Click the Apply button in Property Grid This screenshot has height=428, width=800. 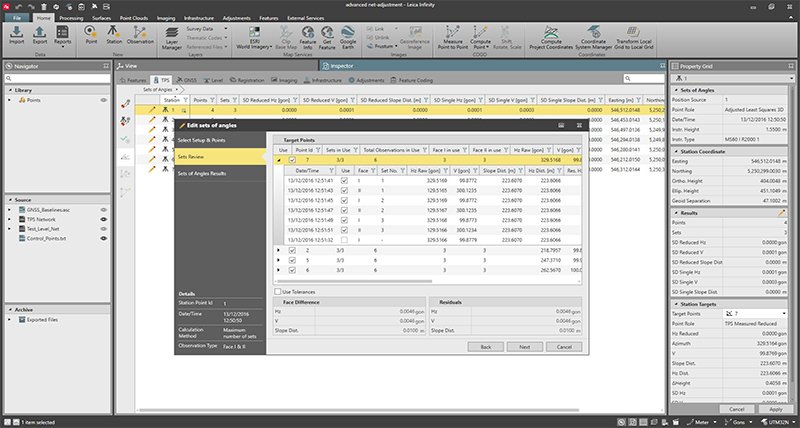pyautogui.click(x=775, y=410)
